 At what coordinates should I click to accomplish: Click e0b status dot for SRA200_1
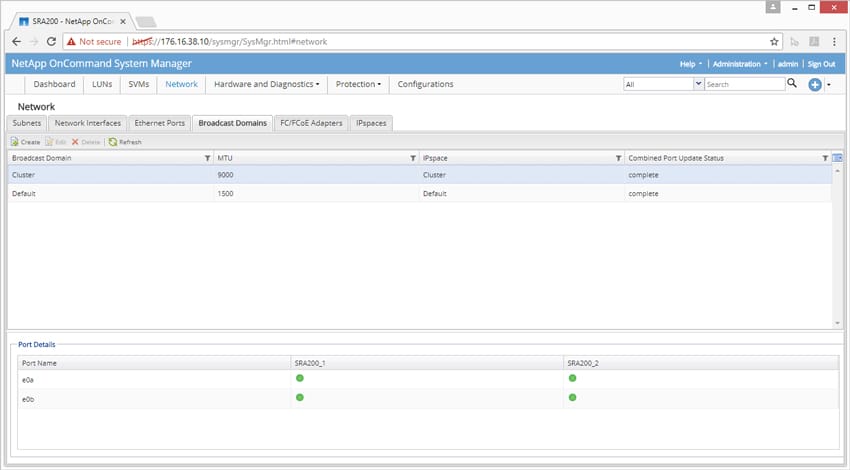click(x=300, y=398)
